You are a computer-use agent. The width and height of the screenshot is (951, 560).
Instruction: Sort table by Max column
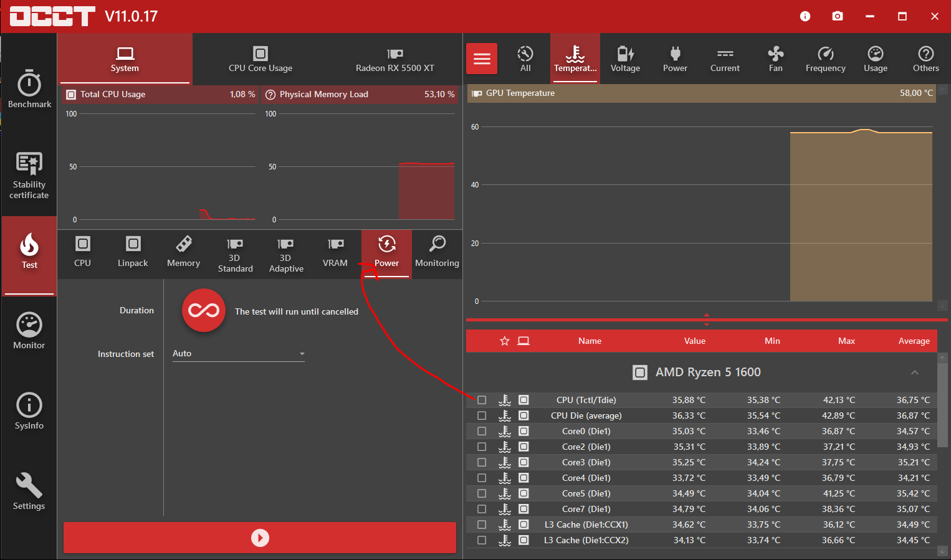pyautogui.click(x=846, y=341)
